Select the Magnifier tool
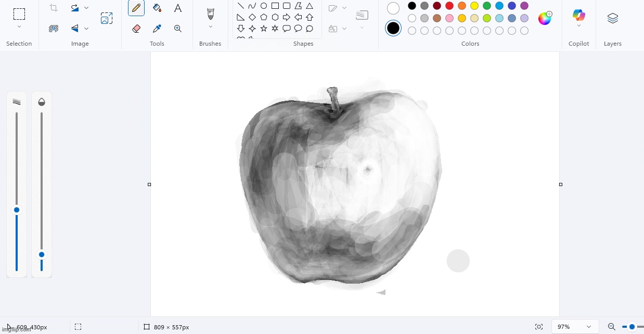 click(x=178, y=29)
